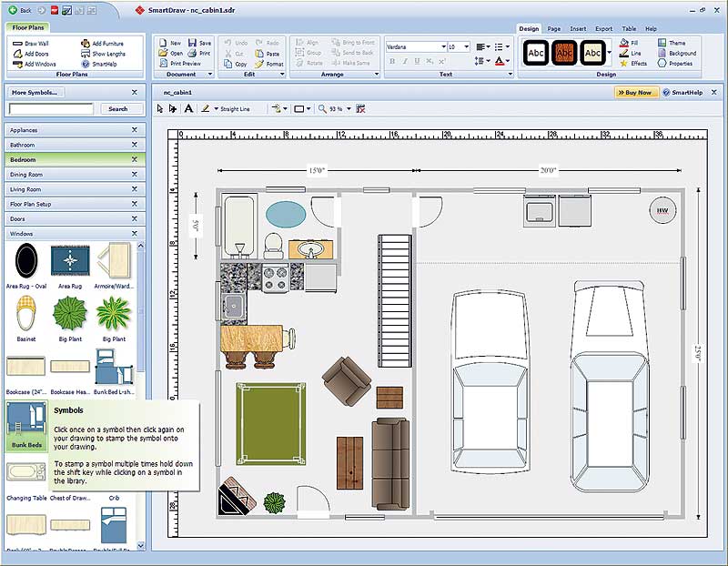The width and height of the screenshot is (728, 566).
Task: Open the Theme option
Action: 672,43
